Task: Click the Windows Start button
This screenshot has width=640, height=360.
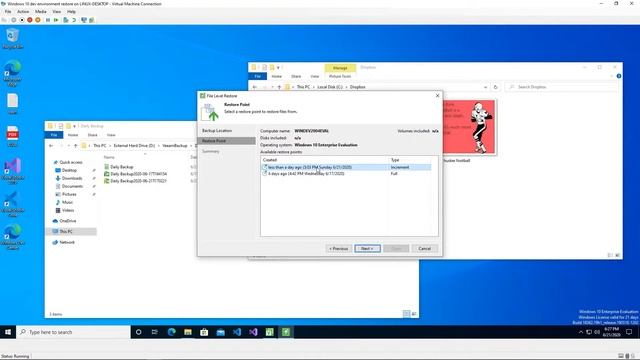Action: pyautogui.click(x=8, y=332)
